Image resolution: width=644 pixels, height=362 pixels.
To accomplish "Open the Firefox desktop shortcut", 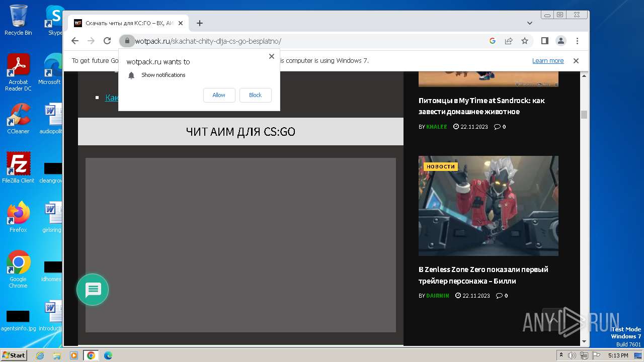I will [18, 217].
